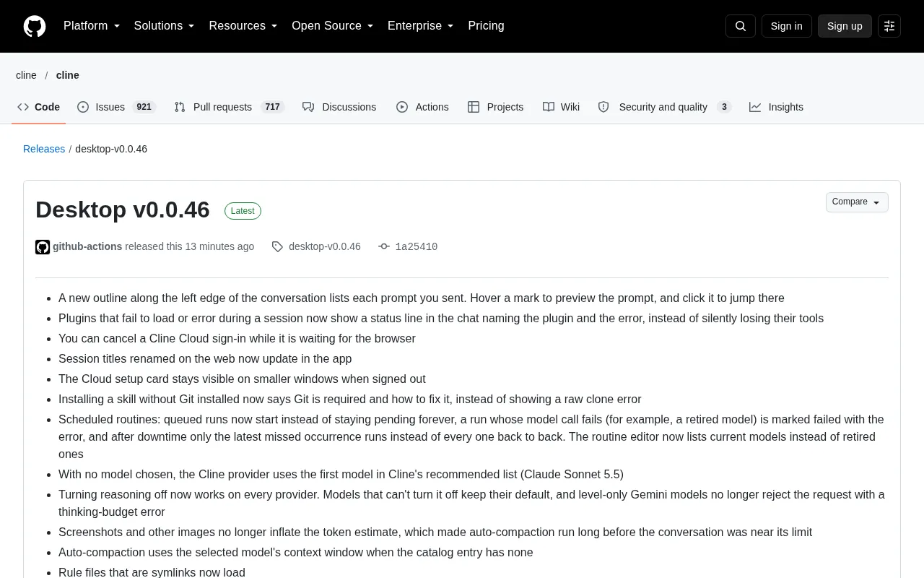The image size is (924, 578).
Task: Open the Security and quality tab
Action: (665, 107)
